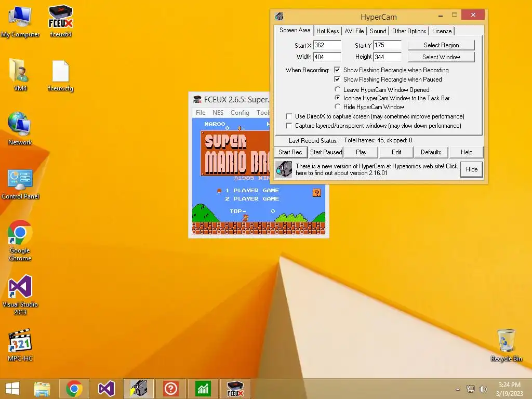Toggle Show Flashing Rectangle when Paused

click(x=337, y=79)
